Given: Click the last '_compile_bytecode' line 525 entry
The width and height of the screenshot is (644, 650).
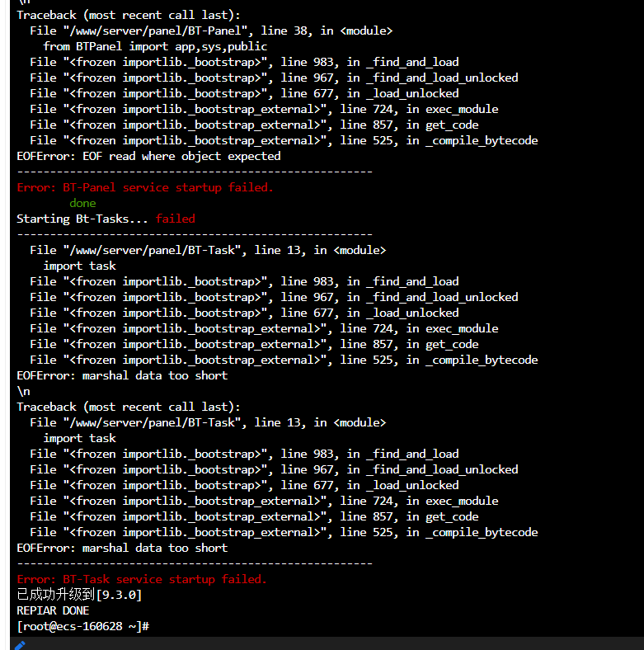Looking at the screenshot, I should tap(284, 532).
